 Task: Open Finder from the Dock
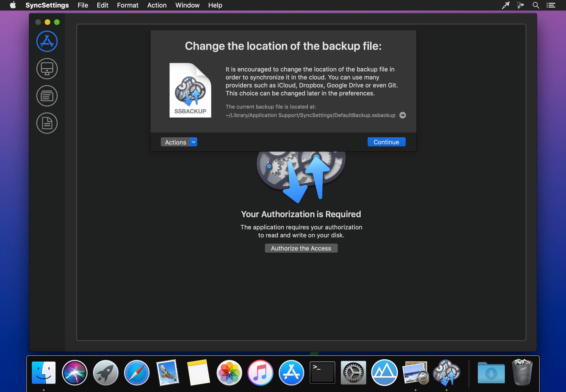tap(44, 372)
